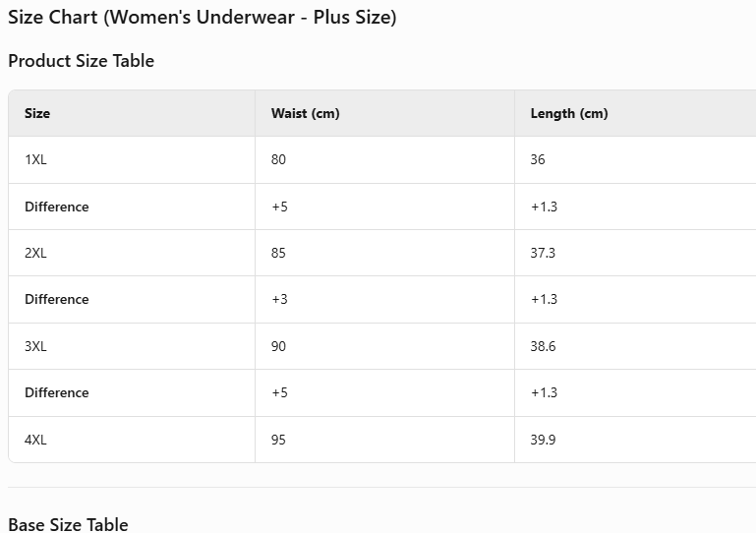Select the Product Size Table heading

click(82, 61)
